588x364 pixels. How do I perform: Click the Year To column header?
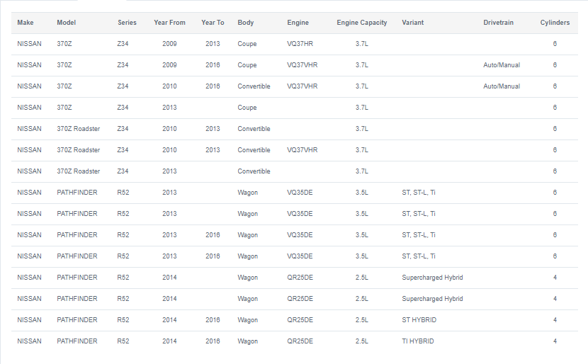[x=213, y=23]
